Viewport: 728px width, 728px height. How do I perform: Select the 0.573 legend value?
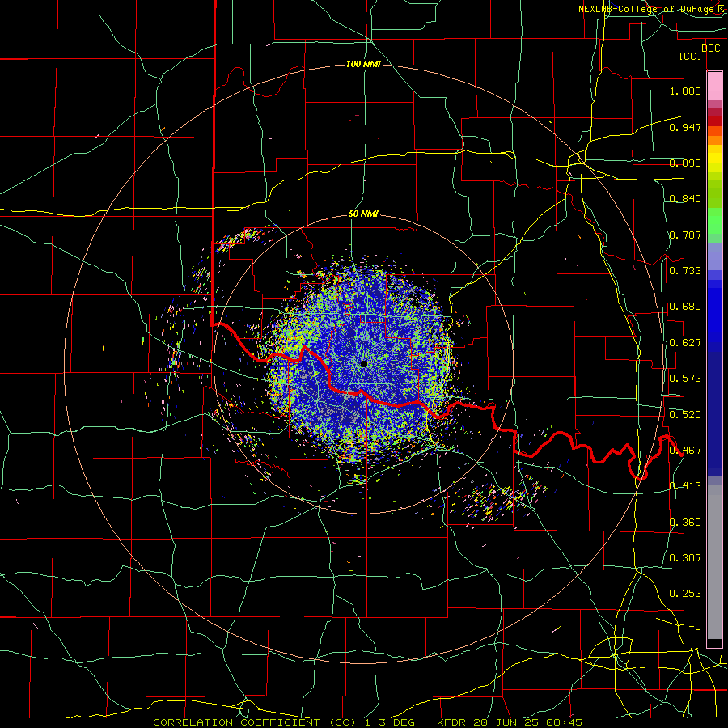(685, 379)
